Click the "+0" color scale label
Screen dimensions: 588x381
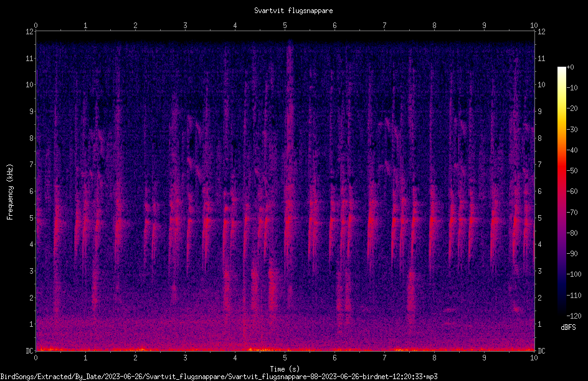tap(570, 67)
